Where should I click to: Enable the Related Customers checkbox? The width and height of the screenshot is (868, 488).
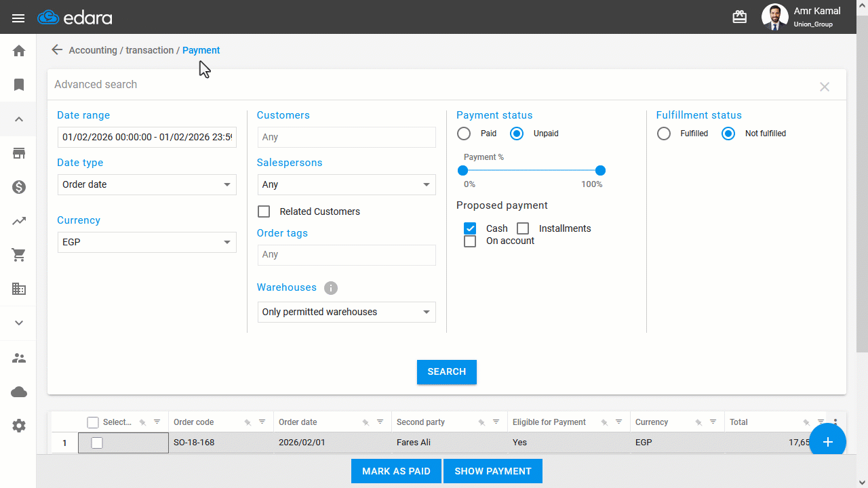coord(264,211)
